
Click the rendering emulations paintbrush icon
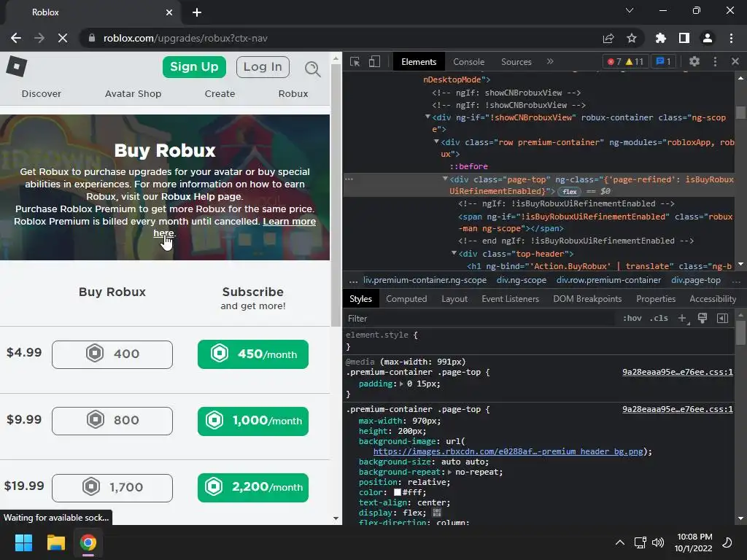703,318
